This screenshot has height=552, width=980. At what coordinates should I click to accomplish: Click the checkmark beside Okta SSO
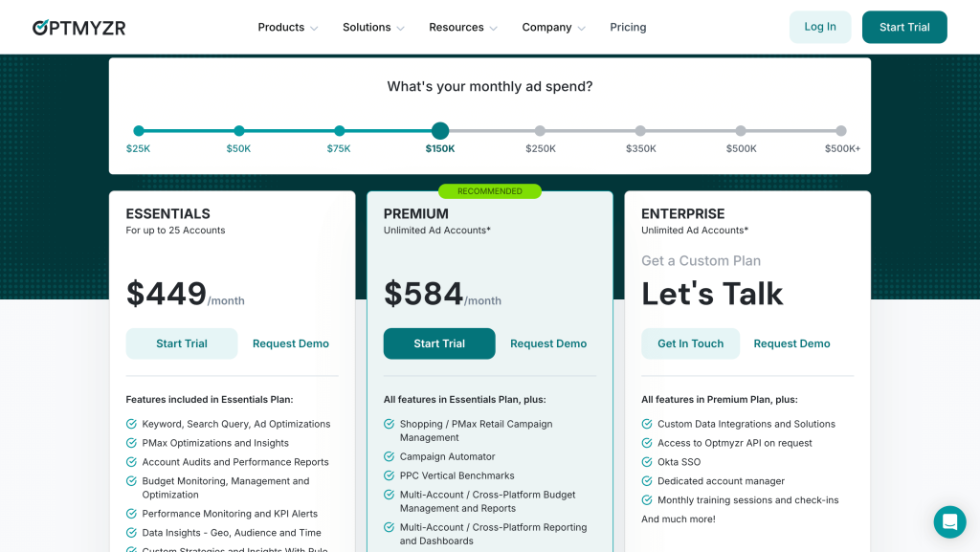pos(646,461)
